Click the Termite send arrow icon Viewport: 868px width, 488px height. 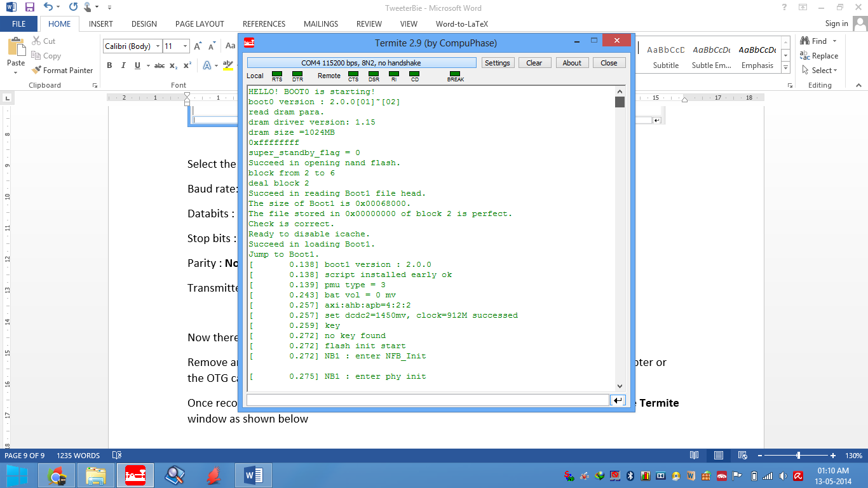click(618, 400)
